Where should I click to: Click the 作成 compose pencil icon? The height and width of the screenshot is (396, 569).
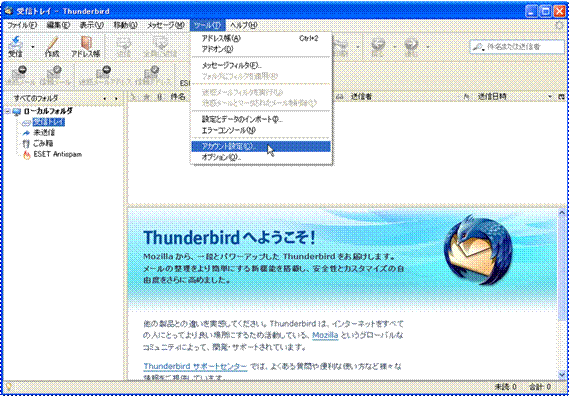point(52,46)
